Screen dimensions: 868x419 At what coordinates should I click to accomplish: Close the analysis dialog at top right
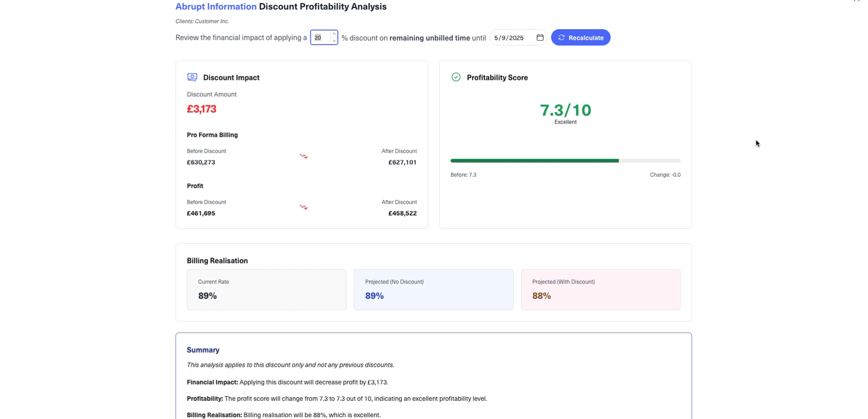[856, 1]
